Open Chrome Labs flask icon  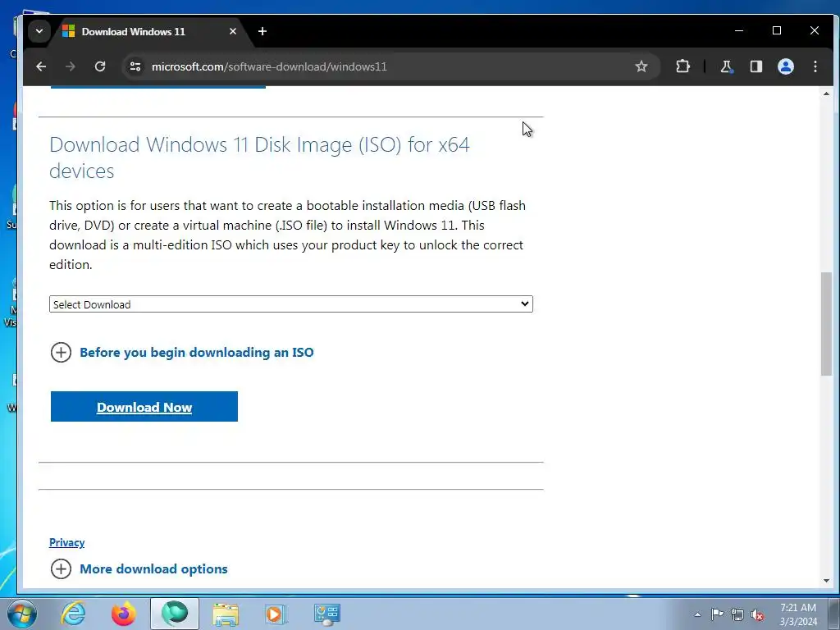[727, 66]
